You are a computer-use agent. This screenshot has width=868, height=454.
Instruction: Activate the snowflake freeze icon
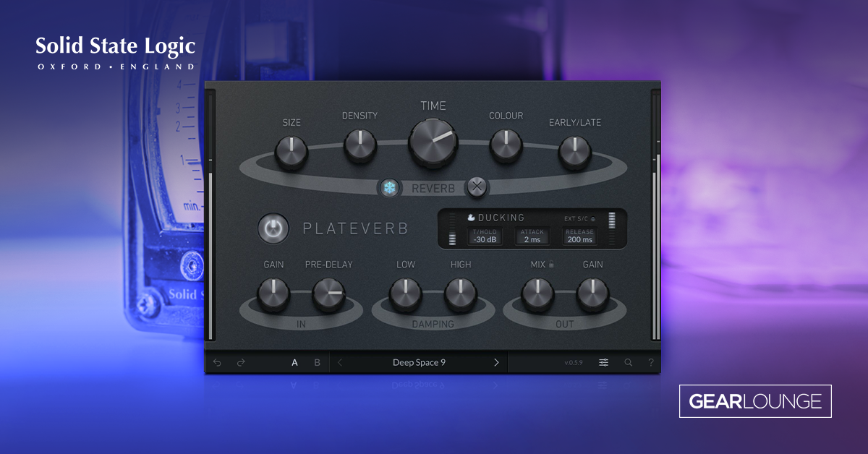[391, 187]
